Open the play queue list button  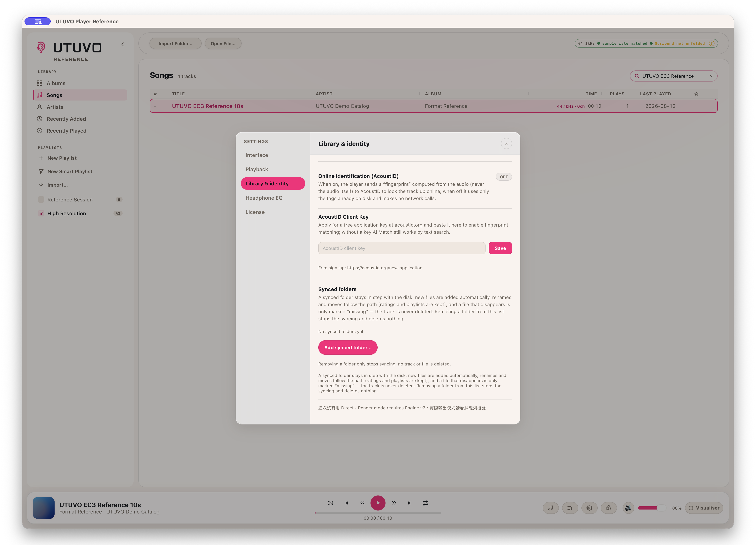(x=570, y=508)
